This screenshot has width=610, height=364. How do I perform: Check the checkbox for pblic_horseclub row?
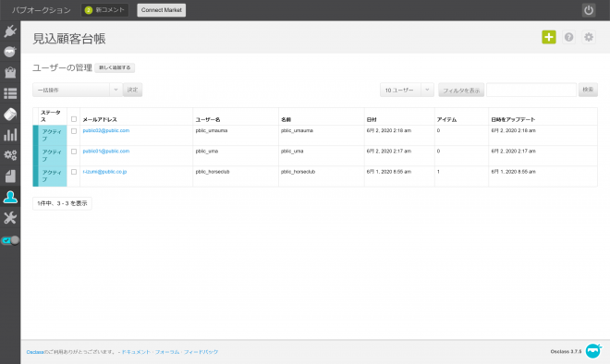click(x=74, y=172)
